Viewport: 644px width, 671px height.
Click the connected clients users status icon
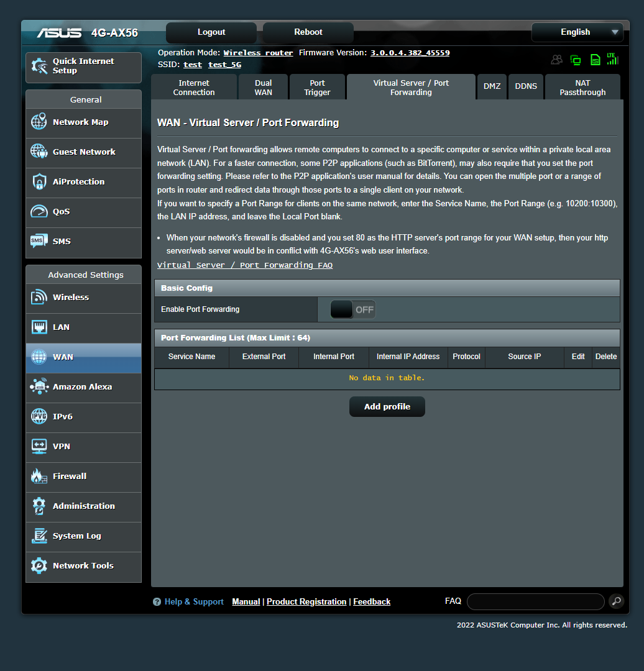pos(556,60)
